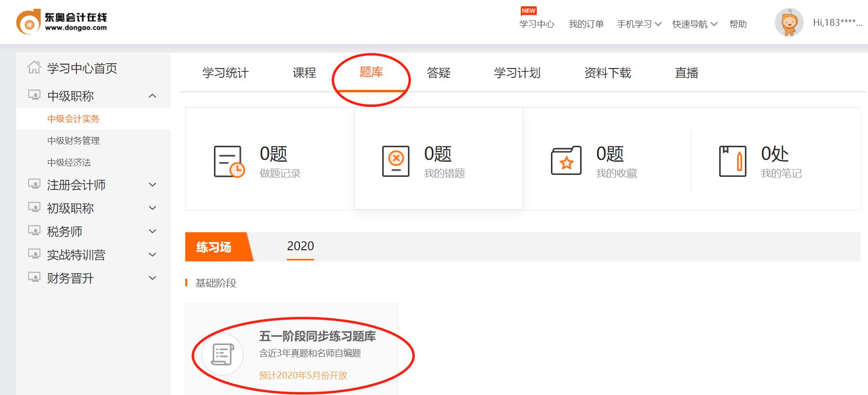Screen dimensions: 868x395
Task: Click the course icon beside 注册会计师
Action: click(x=34, y=184)
